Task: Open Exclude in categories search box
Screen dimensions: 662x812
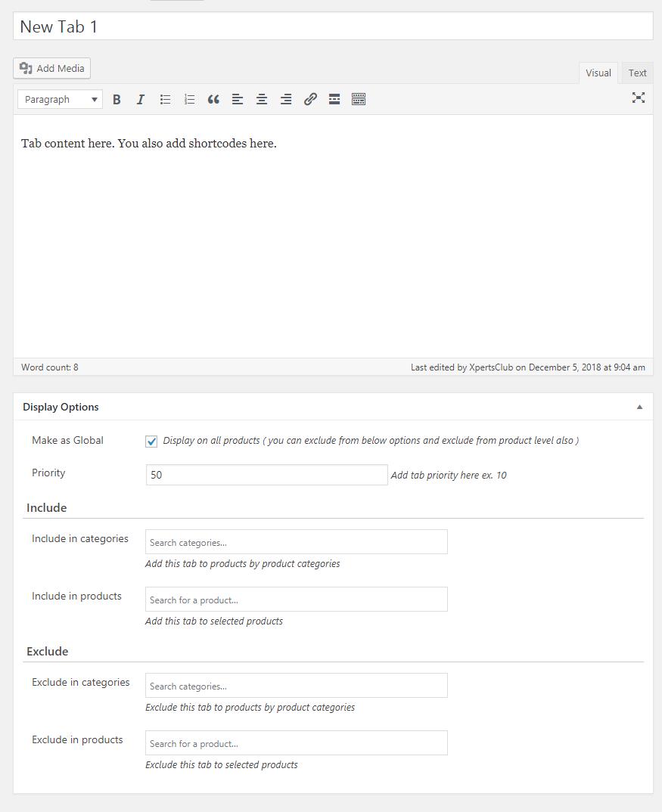Action: pyautogui.click(x=297, y=686)
